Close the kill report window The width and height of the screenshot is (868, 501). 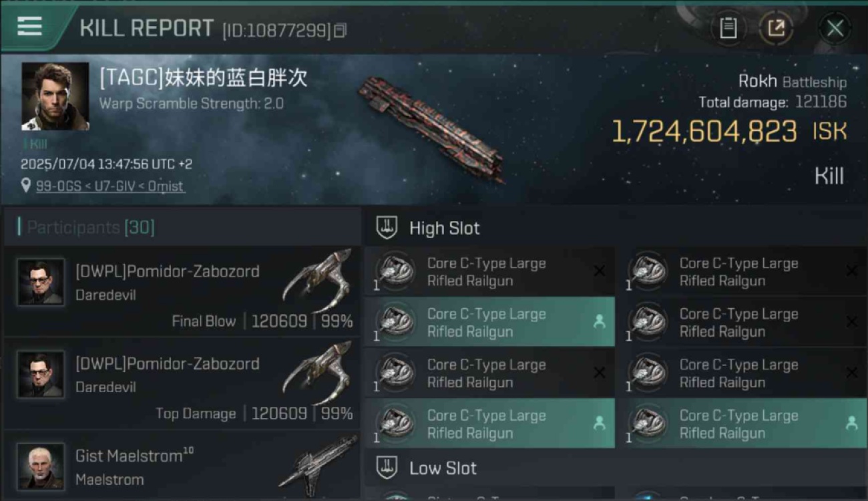click(x=835, y=28)
